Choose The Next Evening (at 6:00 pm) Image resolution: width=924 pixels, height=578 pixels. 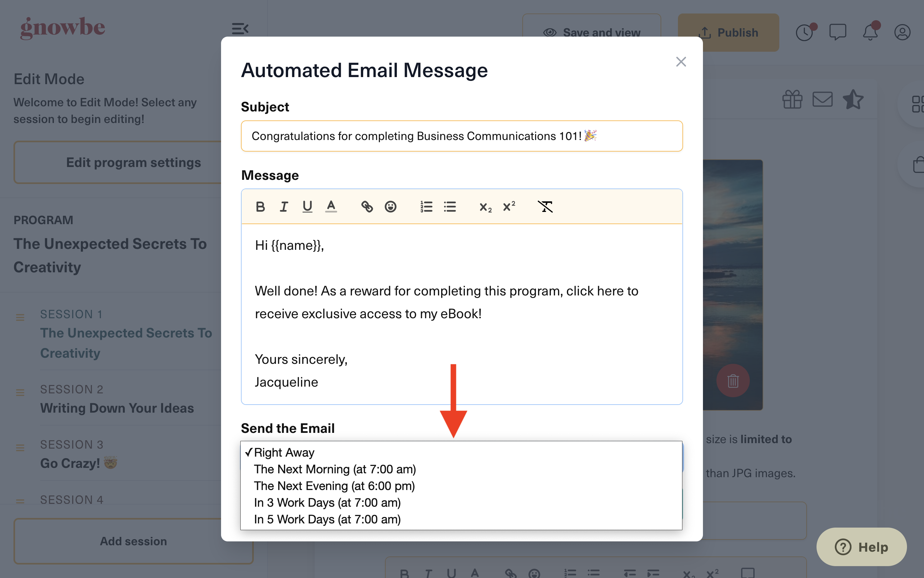click(x=461, y=486)
